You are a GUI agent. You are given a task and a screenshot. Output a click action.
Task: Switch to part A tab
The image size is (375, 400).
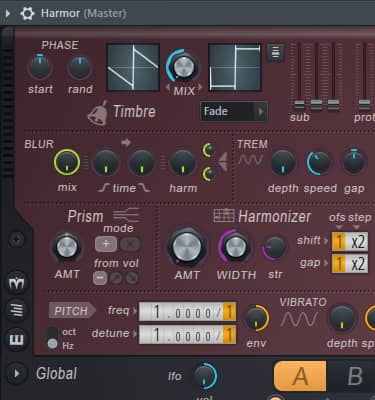tap(300, 376)
